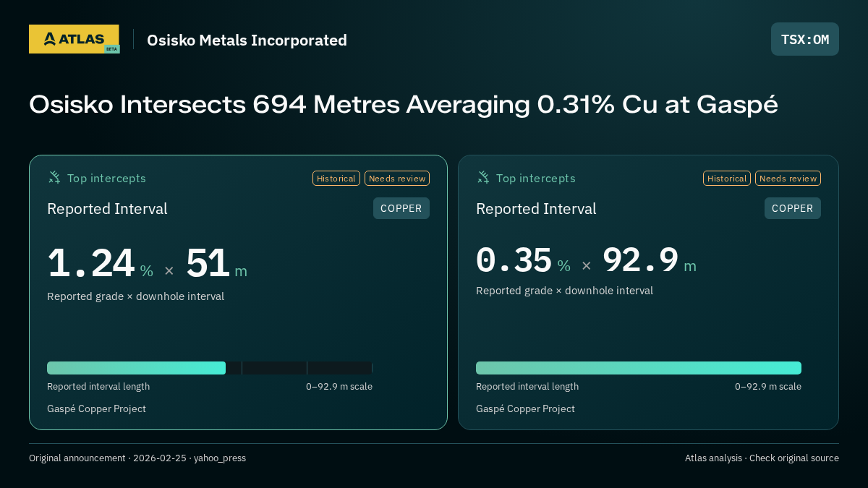Screen dimensions: 868x488
Task: Click the headline about 694 Metres at Gaspé
Action: (x=404, y=105)
